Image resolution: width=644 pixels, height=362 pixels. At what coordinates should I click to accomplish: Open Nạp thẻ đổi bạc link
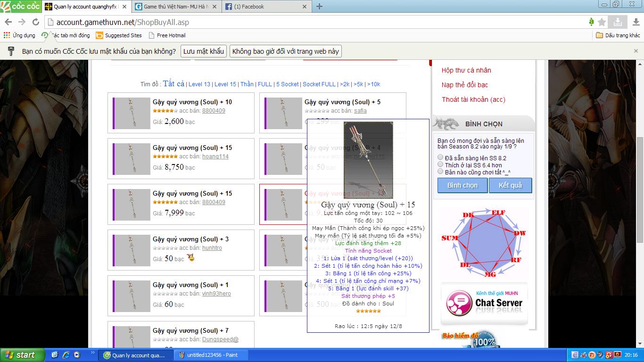465,85
